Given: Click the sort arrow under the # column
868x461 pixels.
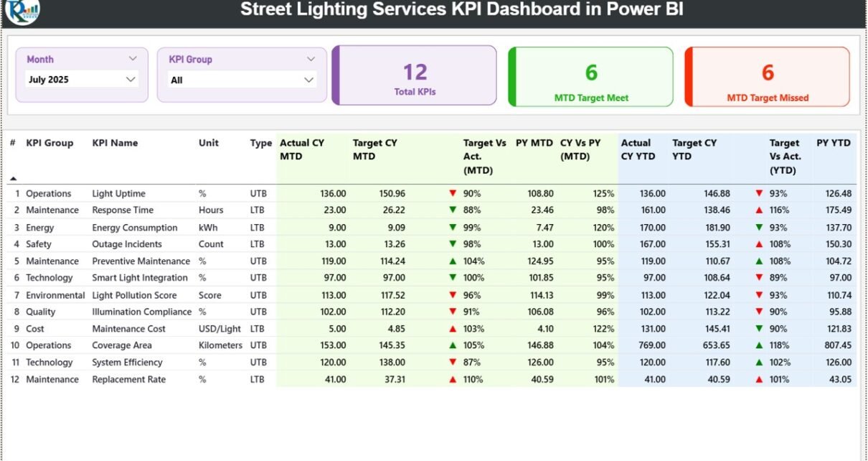Looking at the screenshot, I should coord(13,178).
